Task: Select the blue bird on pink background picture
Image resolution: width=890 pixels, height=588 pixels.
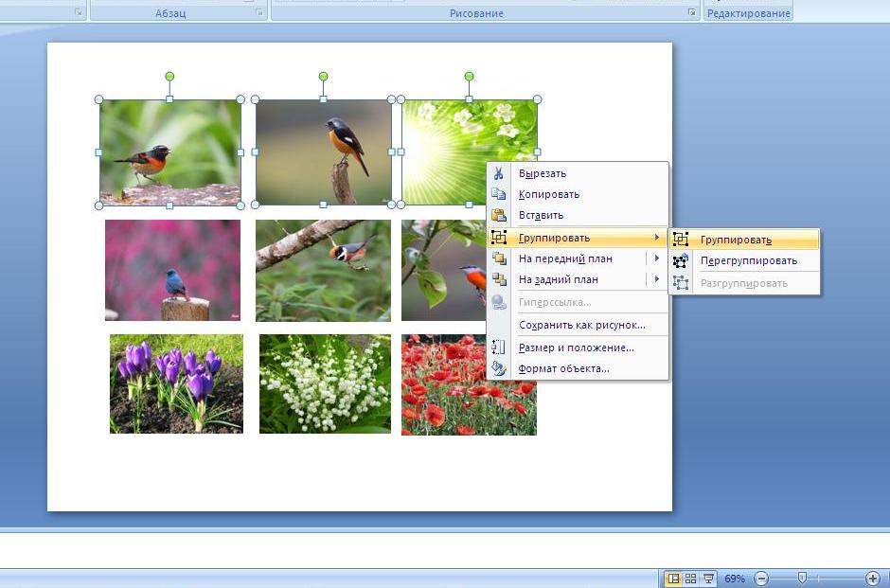Action: (172, 270)
